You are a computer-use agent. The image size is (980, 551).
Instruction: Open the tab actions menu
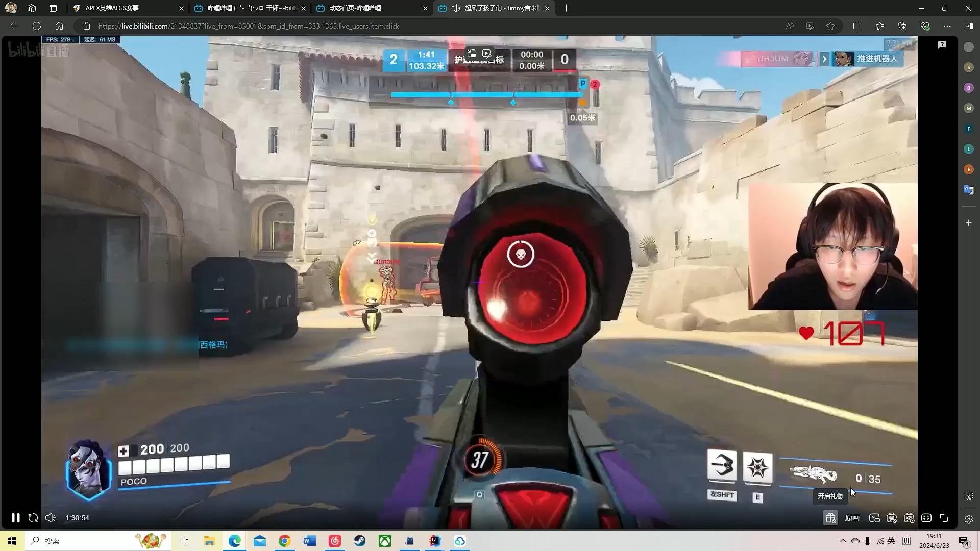tap(53, 8)
